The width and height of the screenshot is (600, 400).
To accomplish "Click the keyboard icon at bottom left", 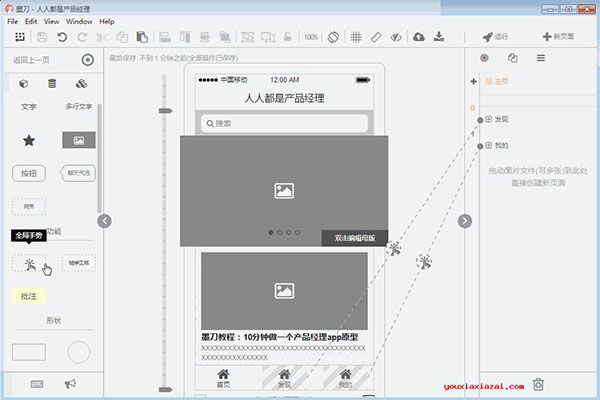I will 37,384.
